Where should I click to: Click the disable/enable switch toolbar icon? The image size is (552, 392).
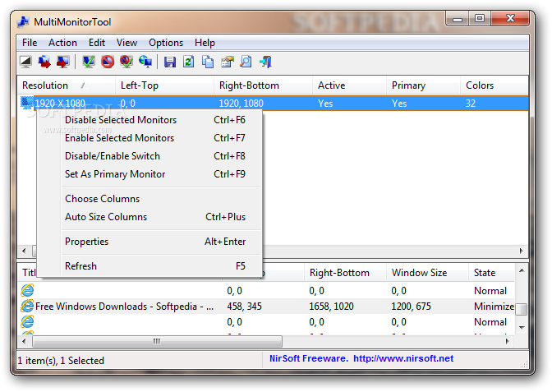(126, 62)
